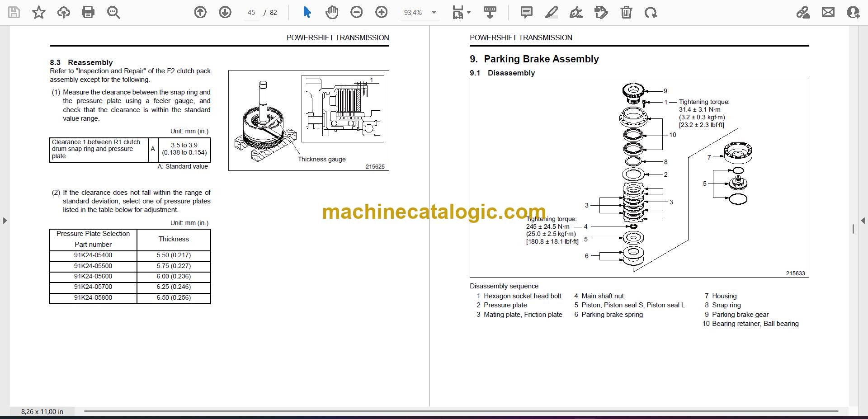This screenshot has height=419, width=868.
Task: Click the Save file icon
Action: (x=14, y=12)
